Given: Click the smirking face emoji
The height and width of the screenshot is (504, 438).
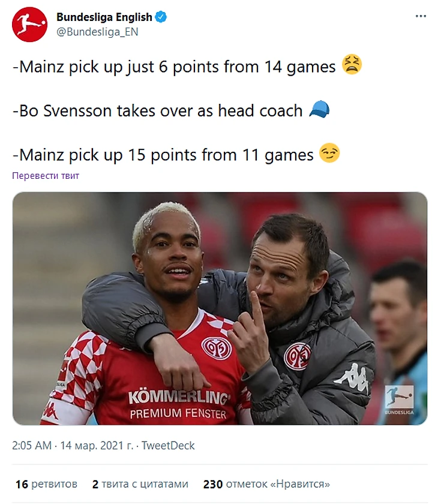Looking at the screenshot, I should pos(329,153).
